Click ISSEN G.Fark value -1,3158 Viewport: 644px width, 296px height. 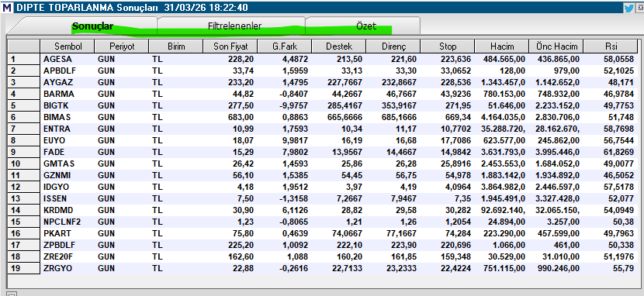pos(293,199)
